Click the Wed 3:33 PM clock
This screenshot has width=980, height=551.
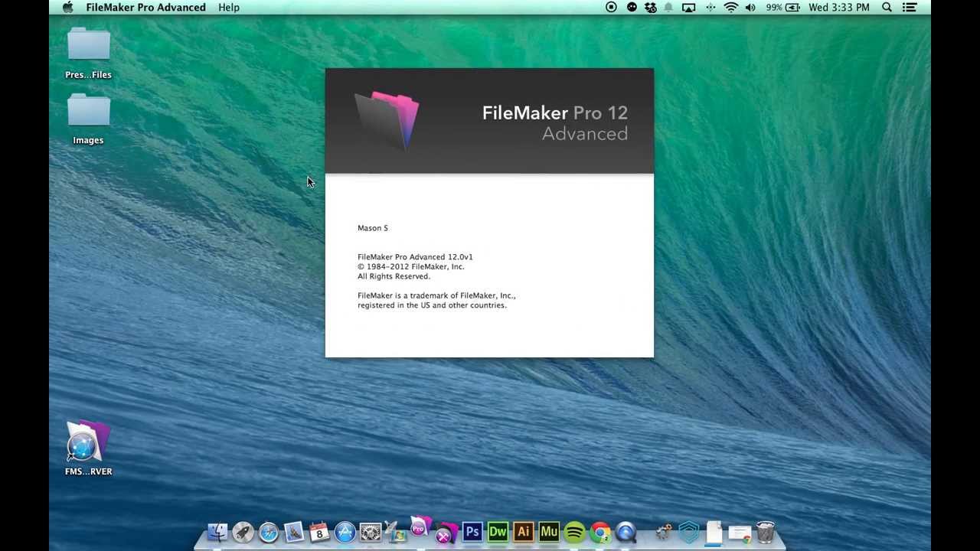click(839, 7)
